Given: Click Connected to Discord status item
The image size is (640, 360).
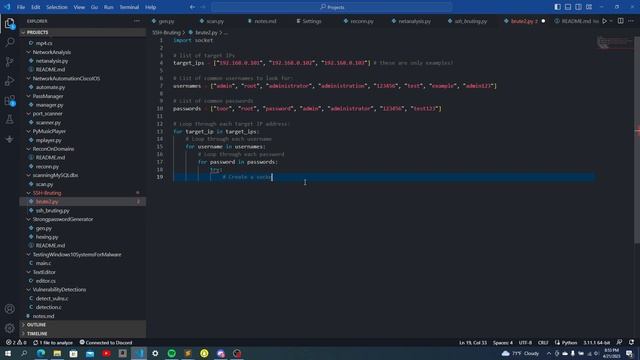Looking at the screenshot, I should click(x=106, y=342).
